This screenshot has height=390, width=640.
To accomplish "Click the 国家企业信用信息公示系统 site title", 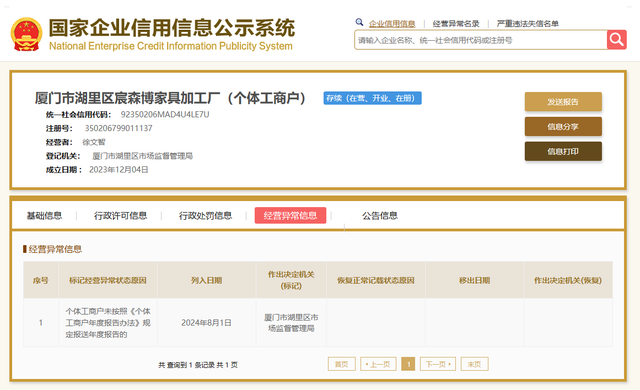I will tap(171, 28).
